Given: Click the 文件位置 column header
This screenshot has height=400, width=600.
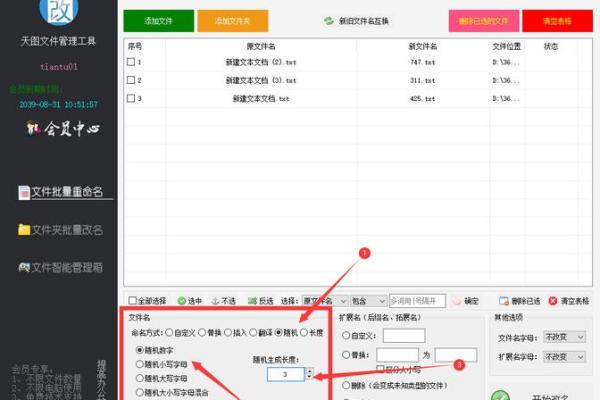Looking at the screenshot, I should click(x=507, y=46).
